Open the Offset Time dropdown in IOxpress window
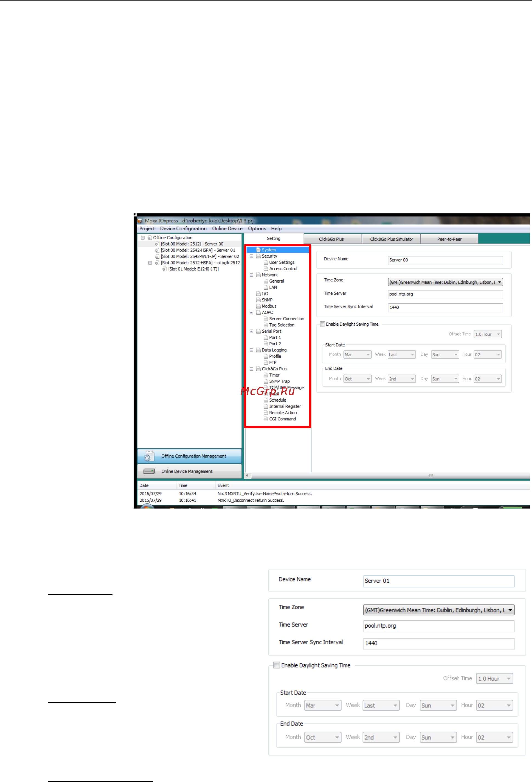The height and width of the screenshot is (782, 532). point(488,334)
